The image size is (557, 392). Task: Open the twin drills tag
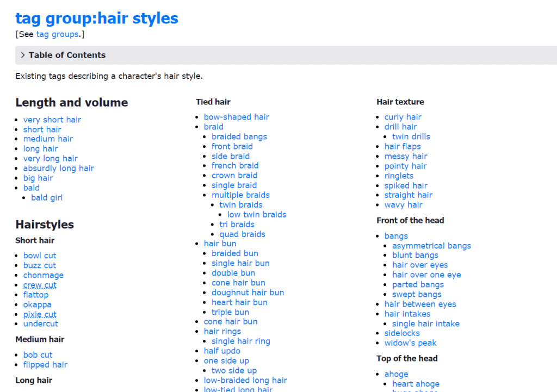click(411, 136)
